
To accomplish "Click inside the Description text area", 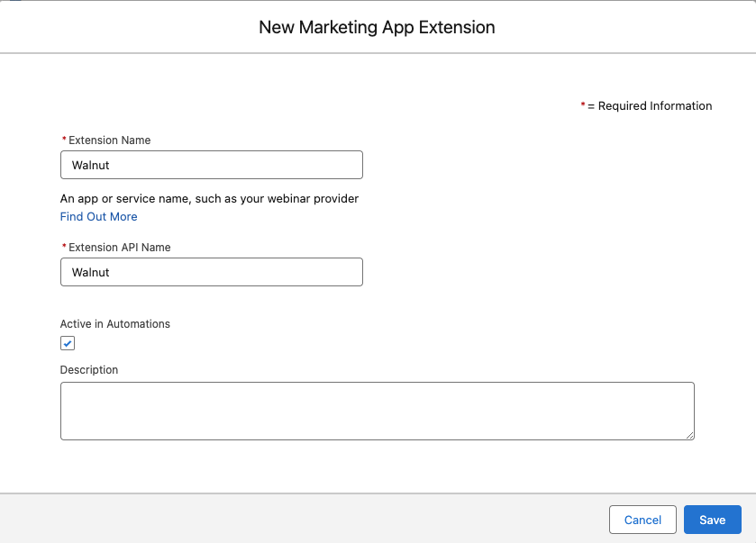I will pyautogui.click(x=377, y=411).
